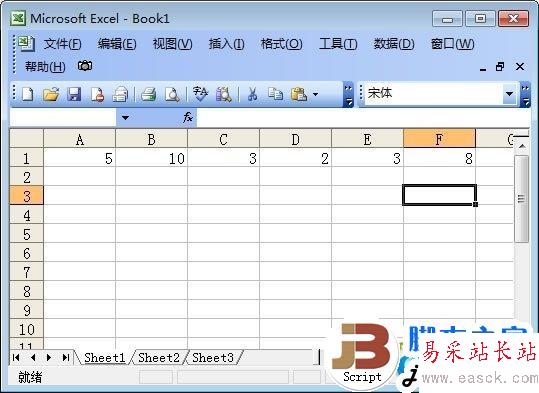The height and width of the screenshot is (393, 539).
Task: Go to last sheet with navigation arrow
Action: point(66,358)
